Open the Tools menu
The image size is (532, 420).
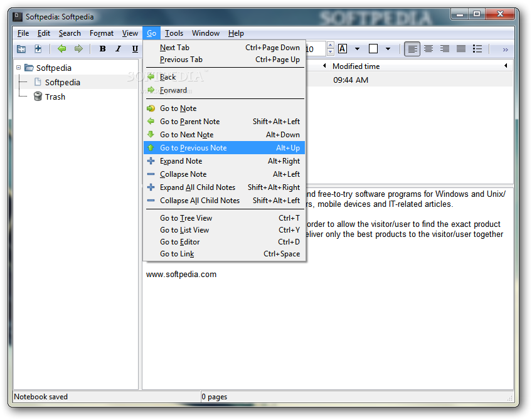[x=174, y=33]
